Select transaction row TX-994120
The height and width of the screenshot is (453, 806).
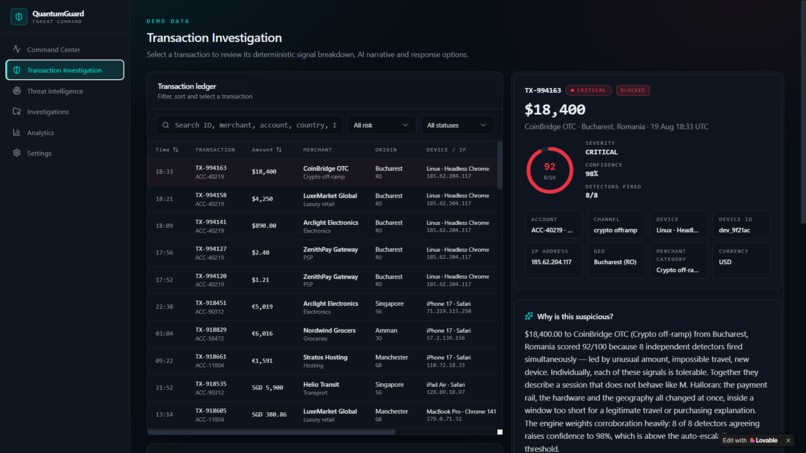pyautogui.click(x=322, y=280)
